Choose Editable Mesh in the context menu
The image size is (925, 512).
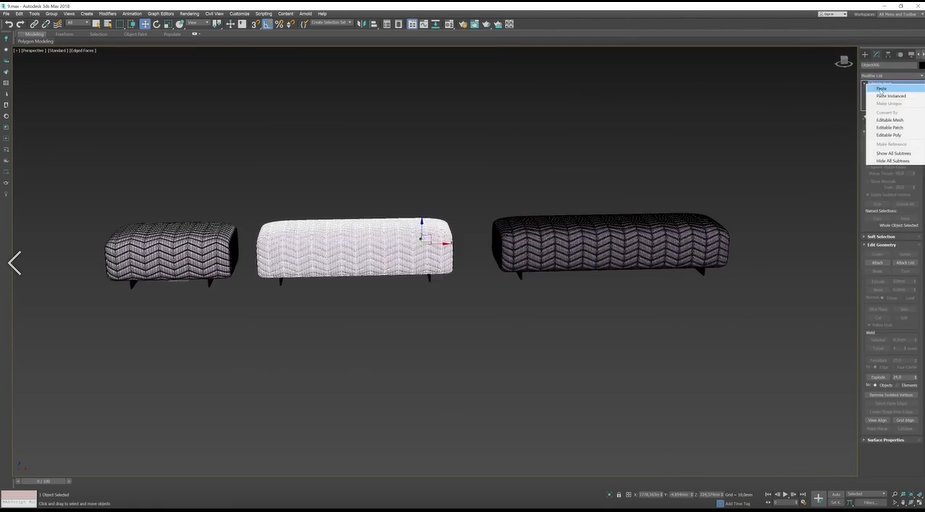(x=895, y=120)
